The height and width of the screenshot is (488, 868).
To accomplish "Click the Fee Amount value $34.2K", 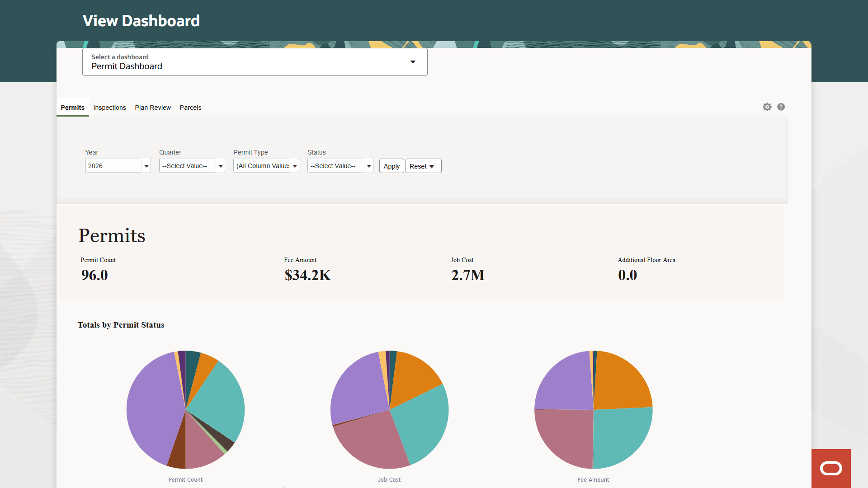I will point(308,275).
